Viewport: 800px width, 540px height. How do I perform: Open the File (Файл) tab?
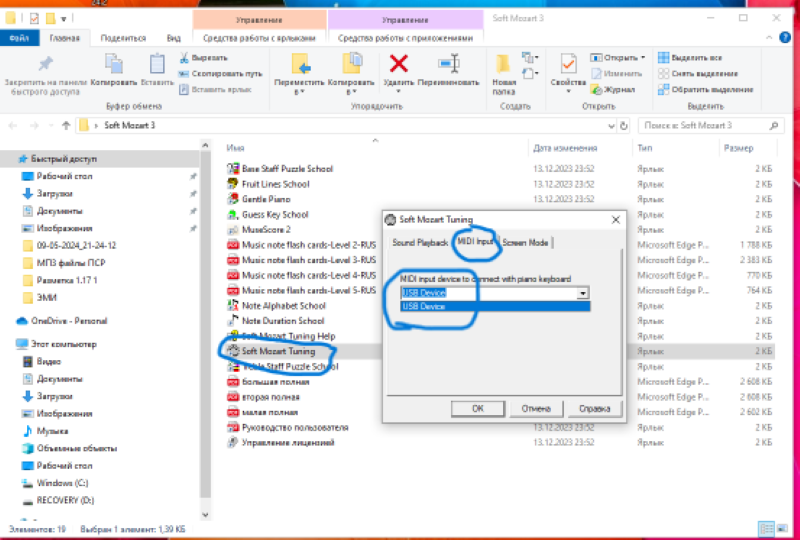click(x=19, y=38)
